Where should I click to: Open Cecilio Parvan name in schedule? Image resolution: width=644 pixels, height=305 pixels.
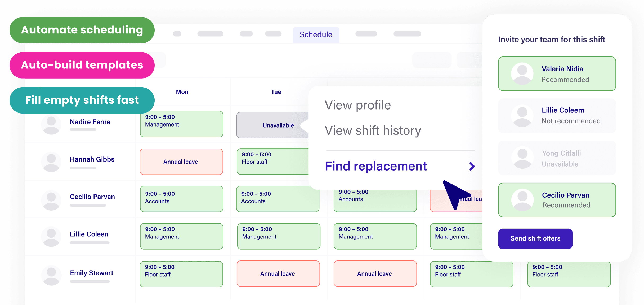point(92,197)
